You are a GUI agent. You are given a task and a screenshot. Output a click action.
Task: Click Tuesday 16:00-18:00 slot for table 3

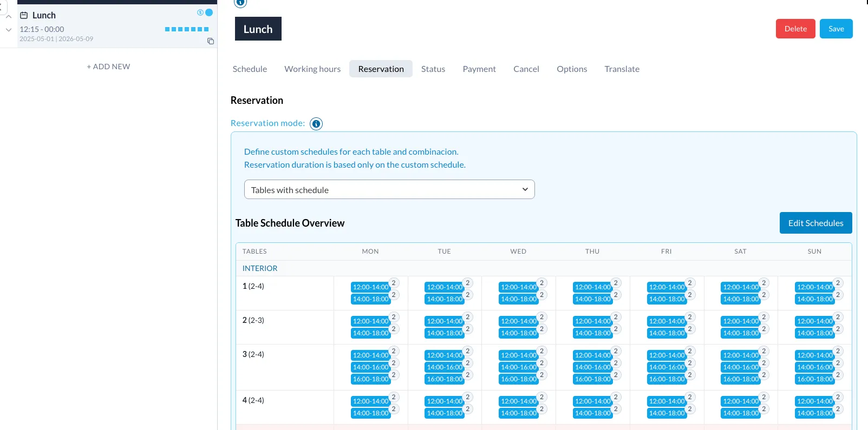(445, 379)
